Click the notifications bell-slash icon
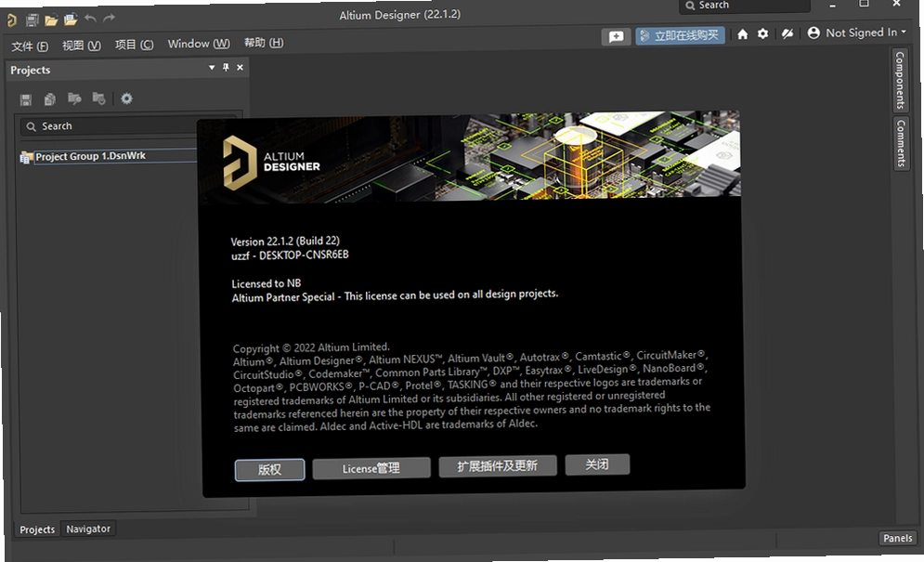This screenshot has width=924, height=562. coord(787,33)
